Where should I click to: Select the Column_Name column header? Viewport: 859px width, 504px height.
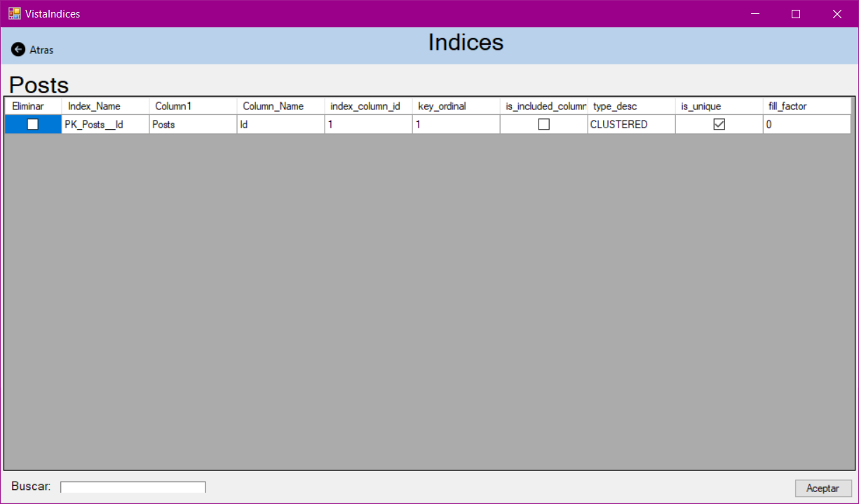(x=279, y=106)
